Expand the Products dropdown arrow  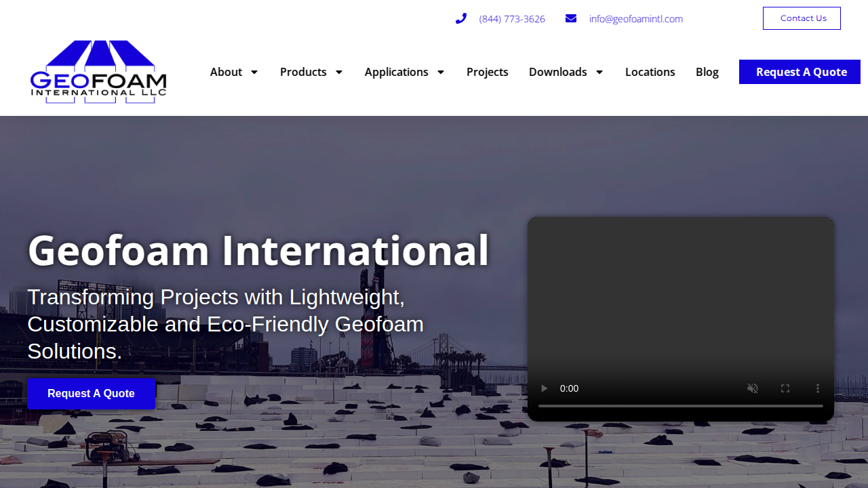[339, 72]
